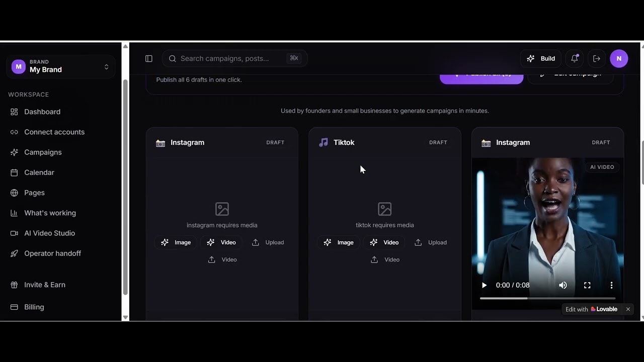Seek on the video progress bar

pos(547,298)
